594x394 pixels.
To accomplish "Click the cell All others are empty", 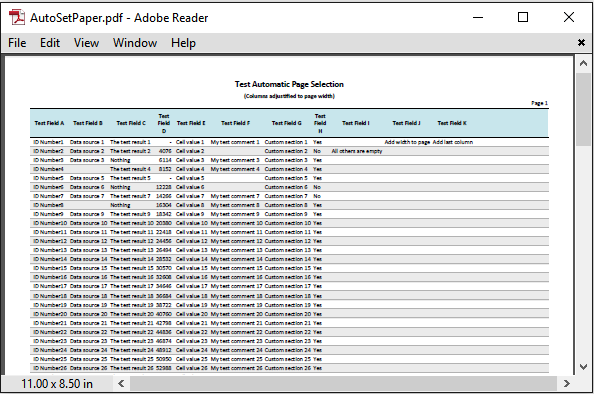I will point(357,151).
